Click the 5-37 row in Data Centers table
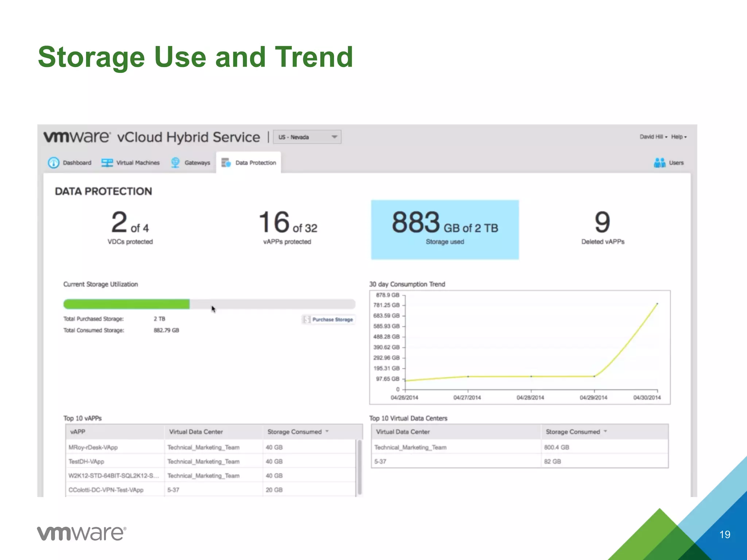 (x=520, y=461)
